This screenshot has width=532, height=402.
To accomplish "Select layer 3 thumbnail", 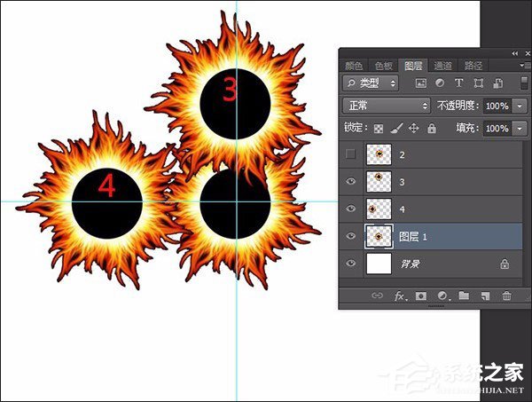I will (379, 181).
